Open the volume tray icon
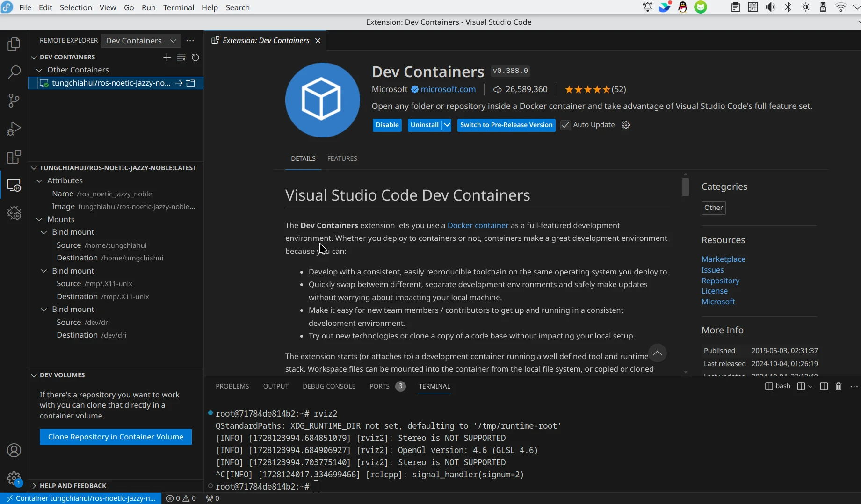 (770, 7)
